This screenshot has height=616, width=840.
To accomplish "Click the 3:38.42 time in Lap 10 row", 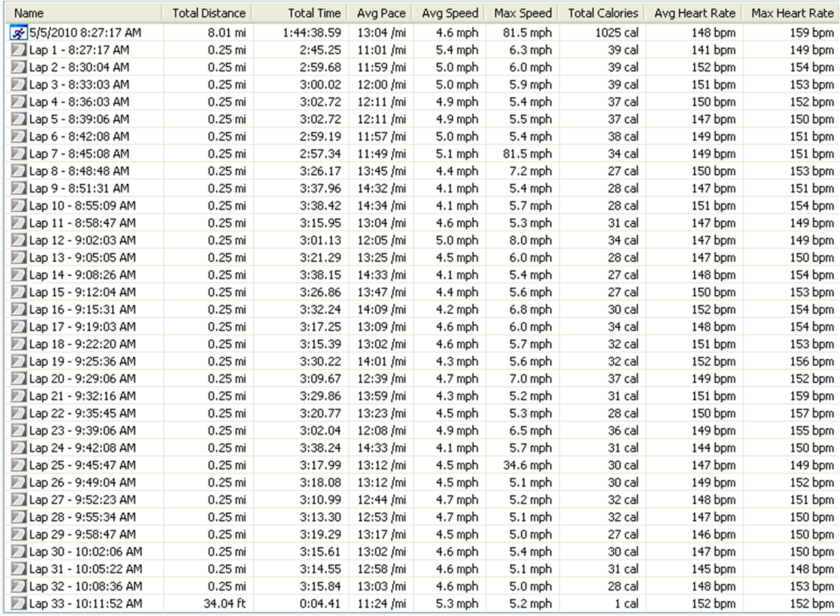I will [x=321, y=206].
